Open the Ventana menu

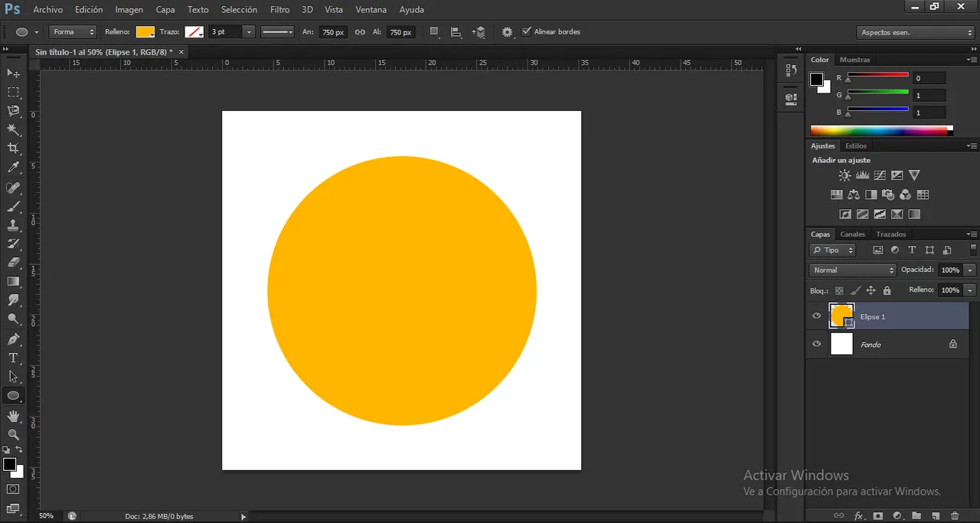tap(371, 10)
